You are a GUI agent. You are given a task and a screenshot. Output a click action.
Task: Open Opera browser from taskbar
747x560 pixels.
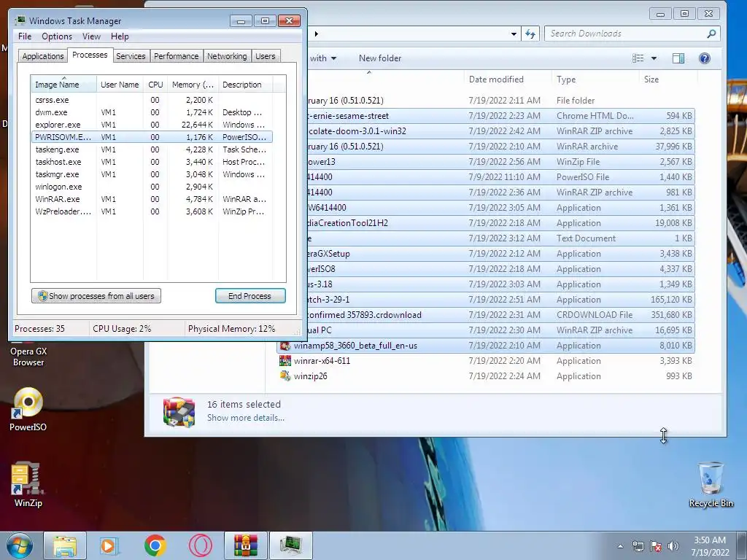(x=200, y=545)
